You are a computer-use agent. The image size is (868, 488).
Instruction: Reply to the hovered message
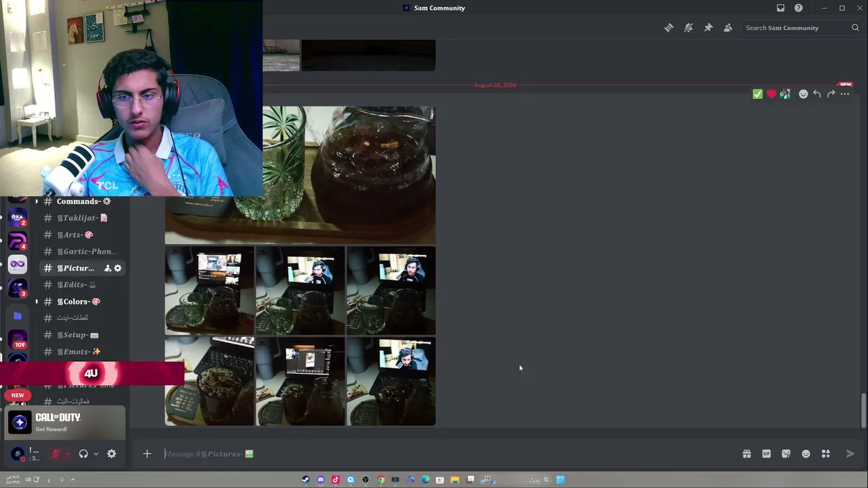click(817, 94)
